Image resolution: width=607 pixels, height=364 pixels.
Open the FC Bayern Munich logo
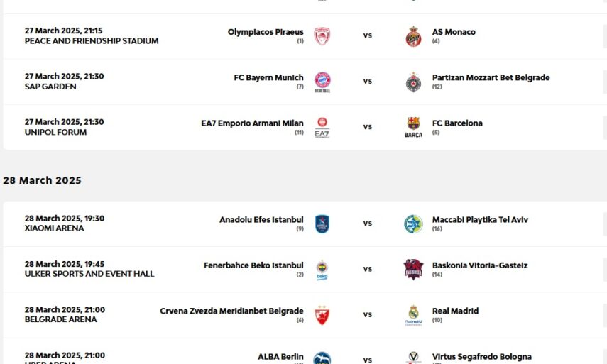[x=322, y=81]
